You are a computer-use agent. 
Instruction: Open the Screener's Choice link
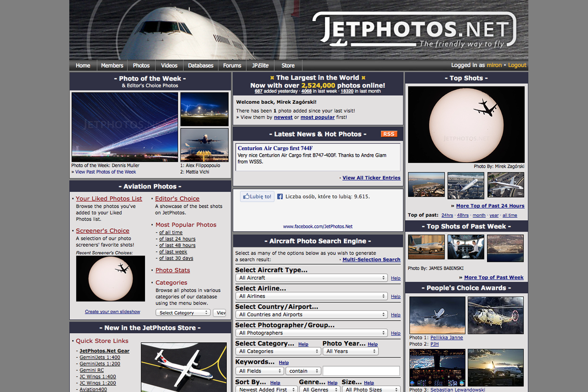click(x=102, y=231)
